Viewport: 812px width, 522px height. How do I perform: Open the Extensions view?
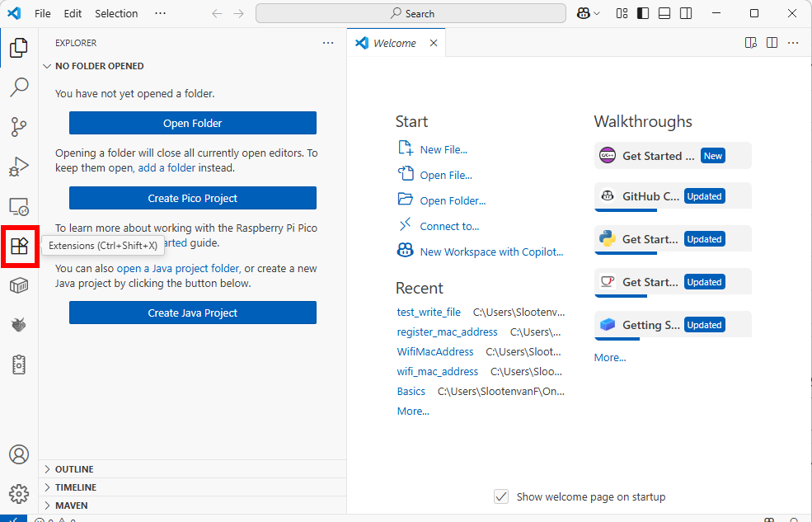[19, 246]
